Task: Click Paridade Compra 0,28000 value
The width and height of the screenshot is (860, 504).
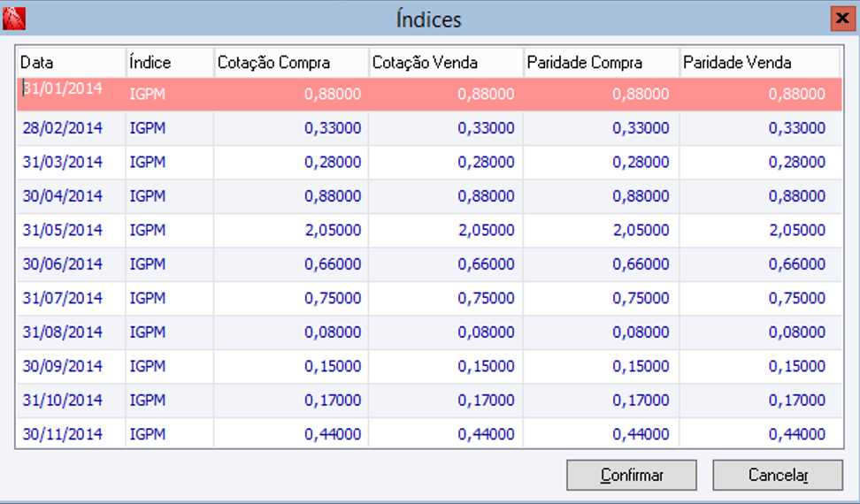Action: tap(641, 162)
